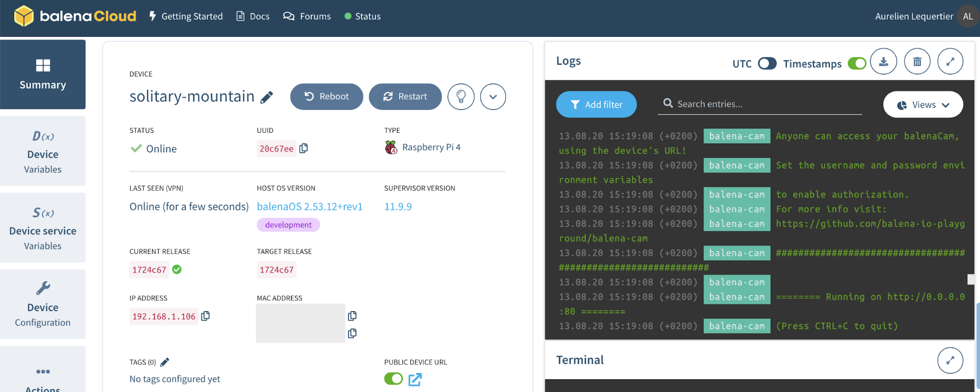
Task: Open the Summary sidebar tab
Action: (x=43, y=74)
